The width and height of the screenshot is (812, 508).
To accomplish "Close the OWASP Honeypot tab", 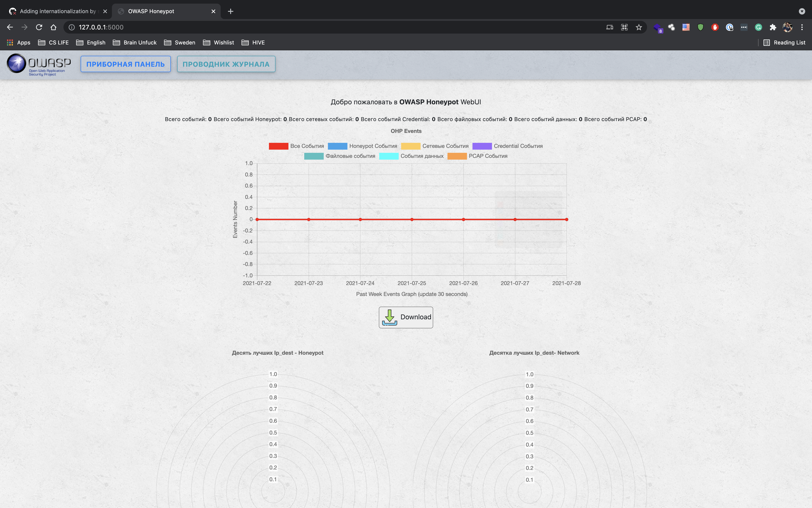I will [x=213, y=11].
